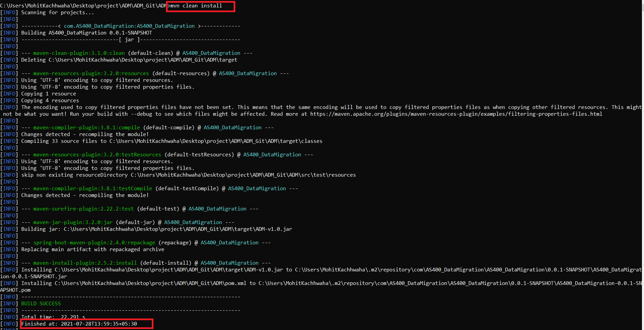Click the Building AS400_DataMigration 0.0.1-SNAPSHOT line

pos(86,32)
